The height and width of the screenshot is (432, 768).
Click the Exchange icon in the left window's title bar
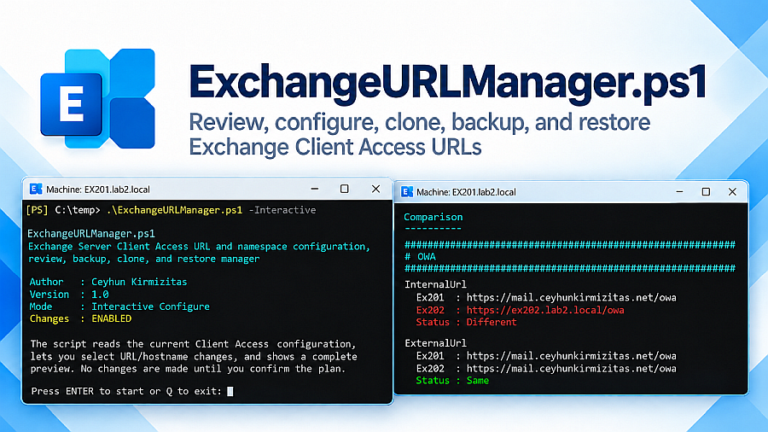(x=36, y=189)
